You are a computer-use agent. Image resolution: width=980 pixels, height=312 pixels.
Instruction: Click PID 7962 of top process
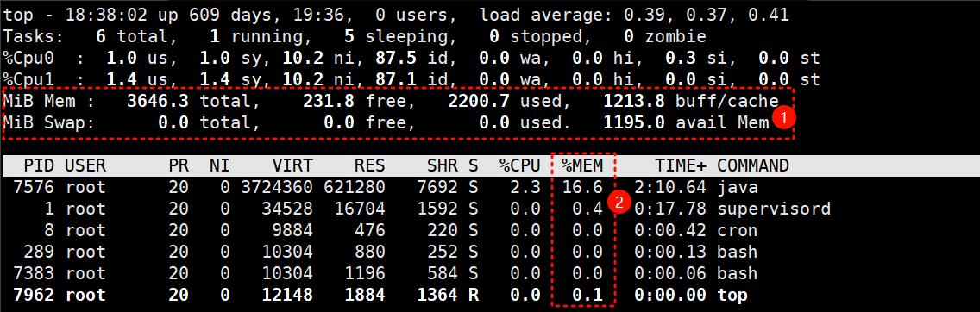pyautogui.click(x=33, y=295)
